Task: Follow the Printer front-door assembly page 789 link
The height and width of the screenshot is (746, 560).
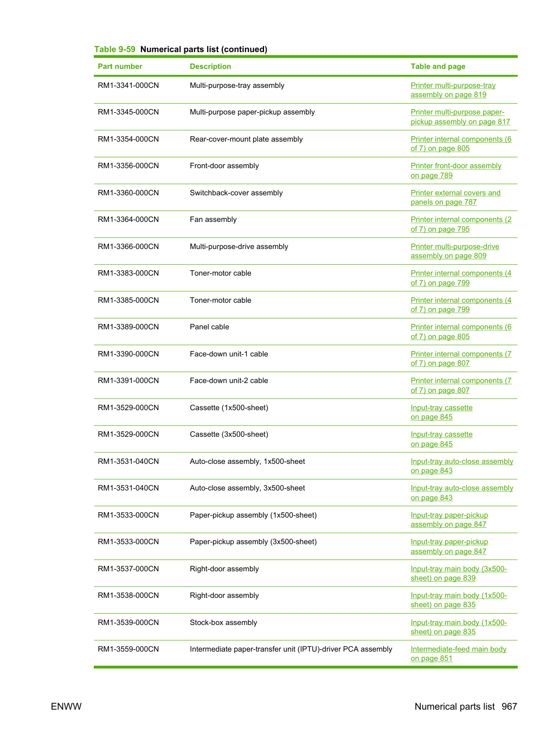Action: click(x=456, y=171)
